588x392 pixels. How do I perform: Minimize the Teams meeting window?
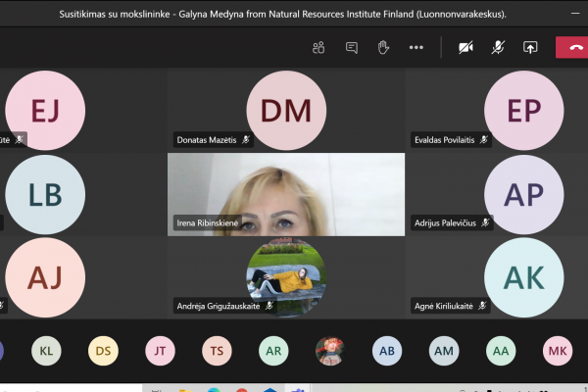tap(575, 14)
